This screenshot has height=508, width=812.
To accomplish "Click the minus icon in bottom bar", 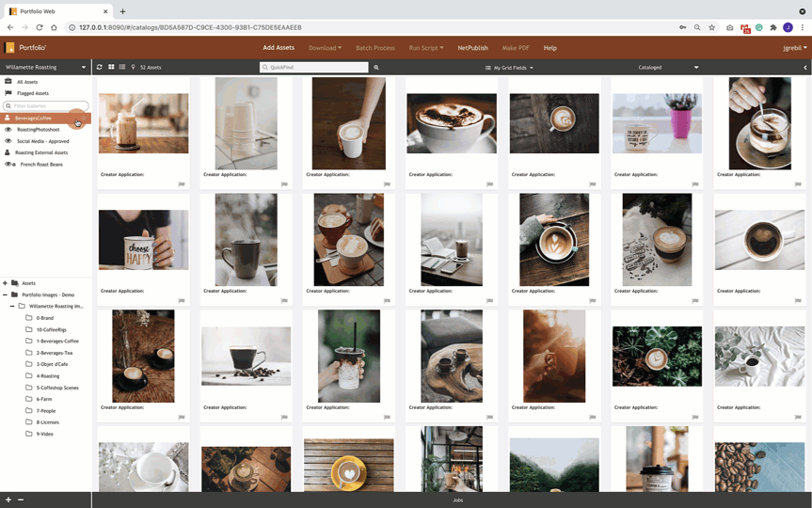I will [x=21, y=500].
